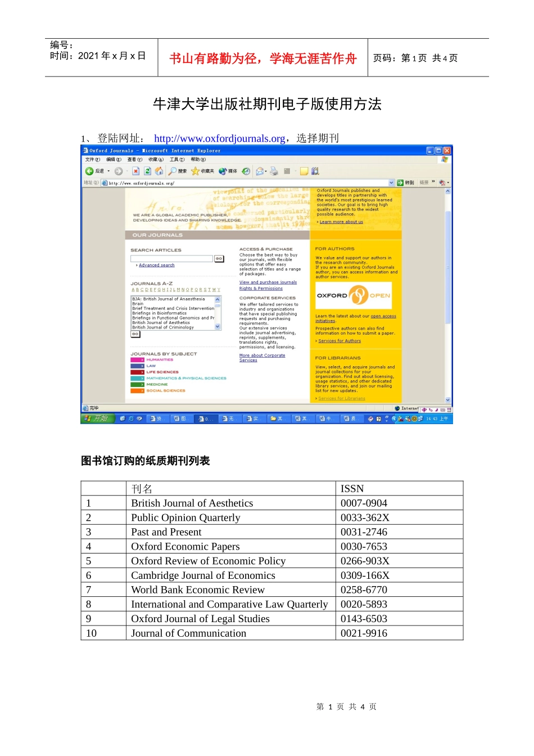This screenshot has height=756, width=534.
Task: Click inside the Search Articles text field
Action: coord(171,259)
